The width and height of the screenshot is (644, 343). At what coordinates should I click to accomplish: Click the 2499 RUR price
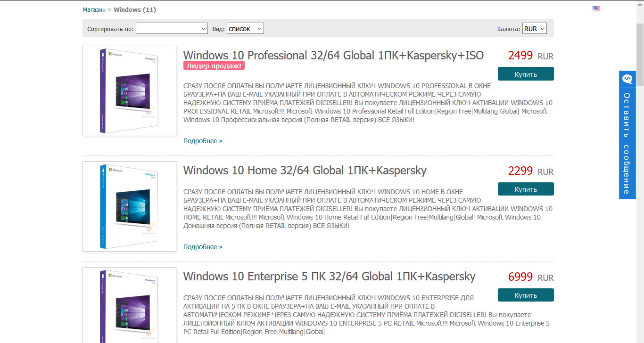(531, 56)
